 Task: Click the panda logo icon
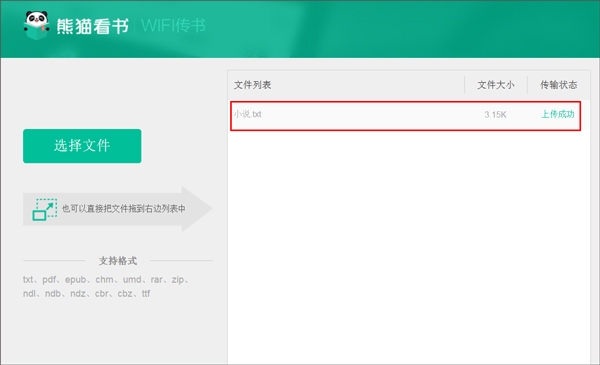tap(37, 25)
